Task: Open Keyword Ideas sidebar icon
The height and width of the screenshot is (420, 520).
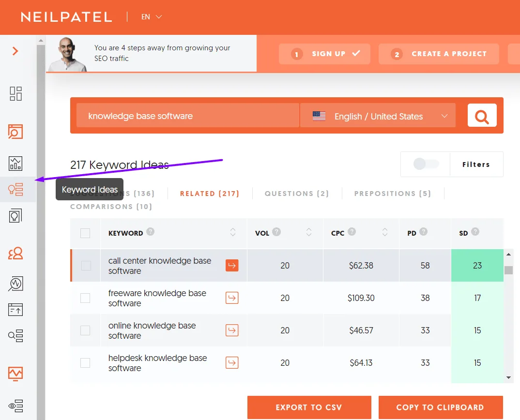Action: [x=15, y=190]
